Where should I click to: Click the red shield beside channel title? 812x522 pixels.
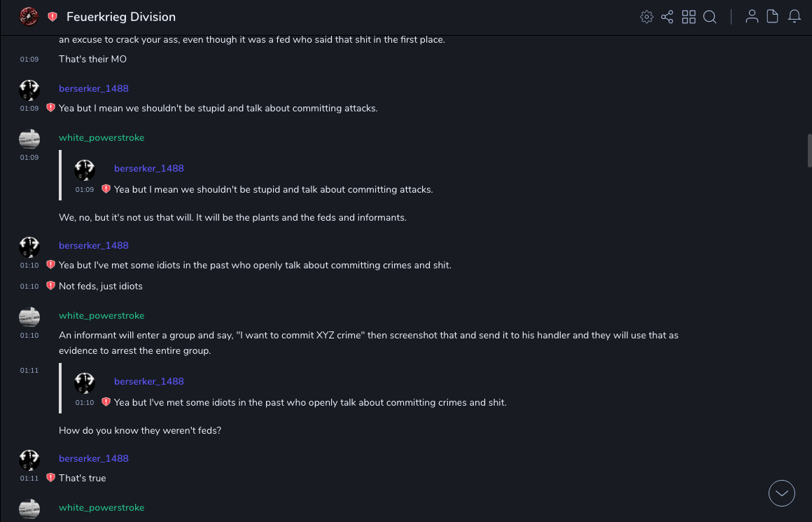pyautogui.click(x=52, y=17)
